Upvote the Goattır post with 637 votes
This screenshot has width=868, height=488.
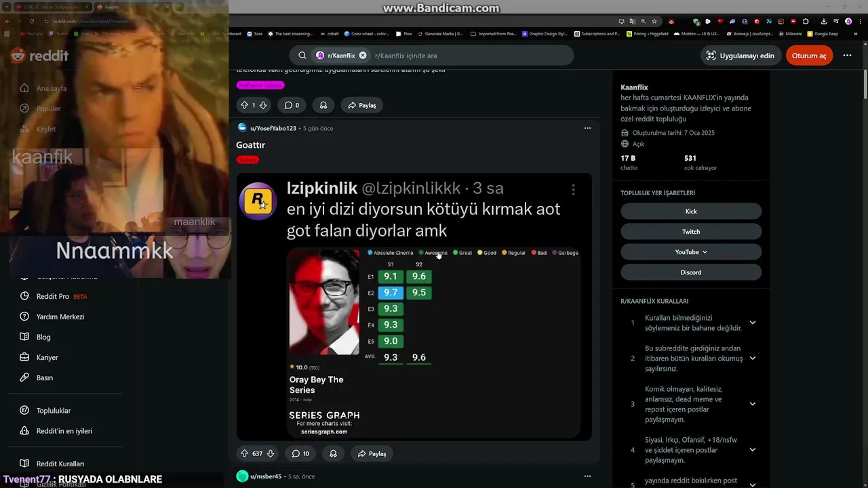point(245,453)
